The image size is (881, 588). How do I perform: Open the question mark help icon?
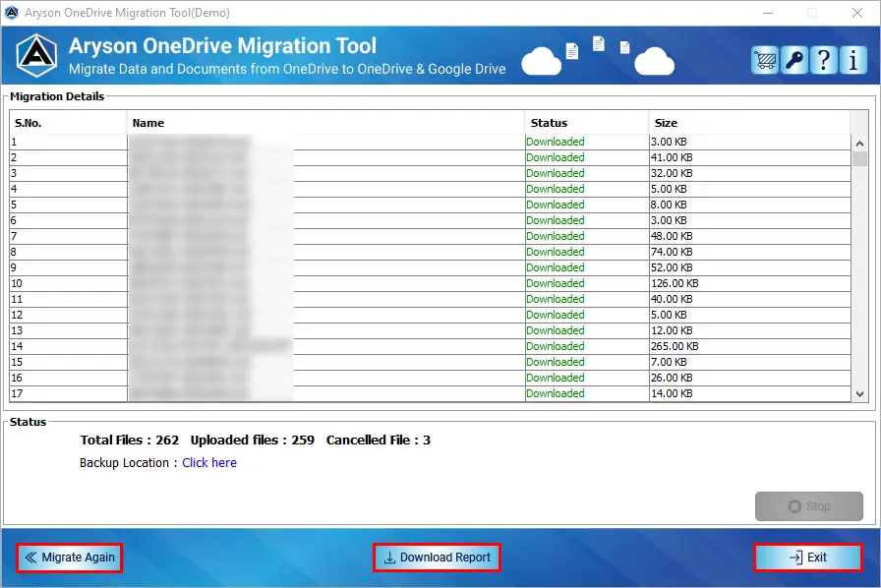pyautogui.click(x=824, y=60)
